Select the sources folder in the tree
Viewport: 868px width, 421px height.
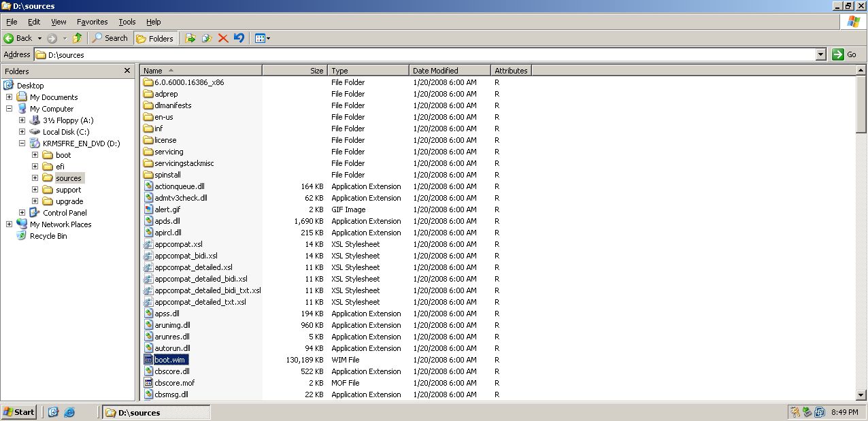(x=68, y=178)
